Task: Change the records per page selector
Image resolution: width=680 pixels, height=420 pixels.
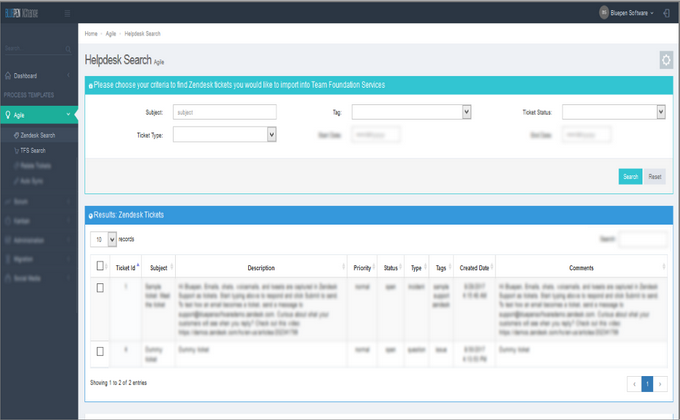Action: 103,239
